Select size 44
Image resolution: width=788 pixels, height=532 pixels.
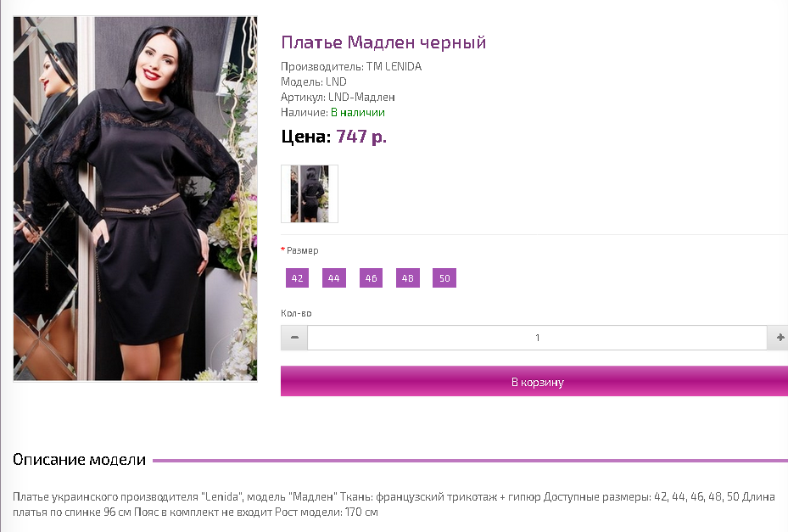click(x=333, y=278)
